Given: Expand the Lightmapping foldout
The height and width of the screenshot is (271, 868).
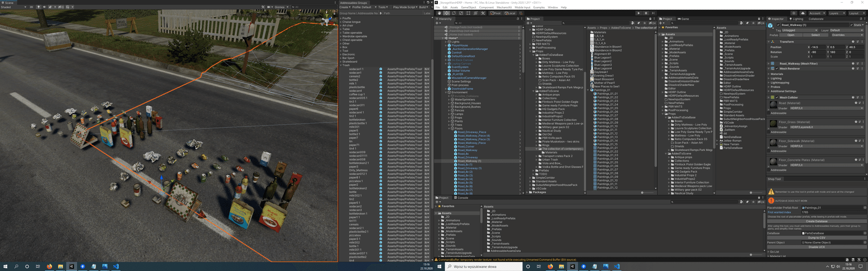Looking at the screenshot, I should pyautogui.click(x=769, y=82).
